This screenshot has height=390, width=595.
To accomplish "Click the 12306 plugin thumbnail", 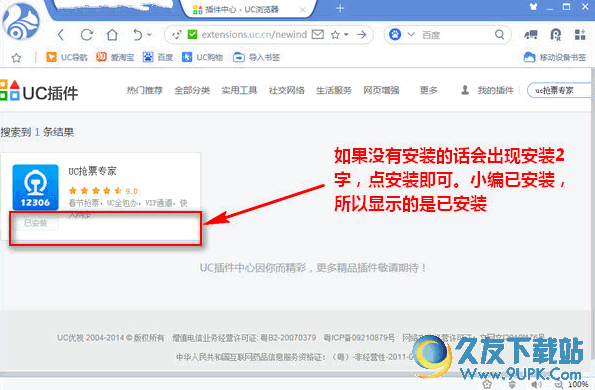I will pos(35,187).
